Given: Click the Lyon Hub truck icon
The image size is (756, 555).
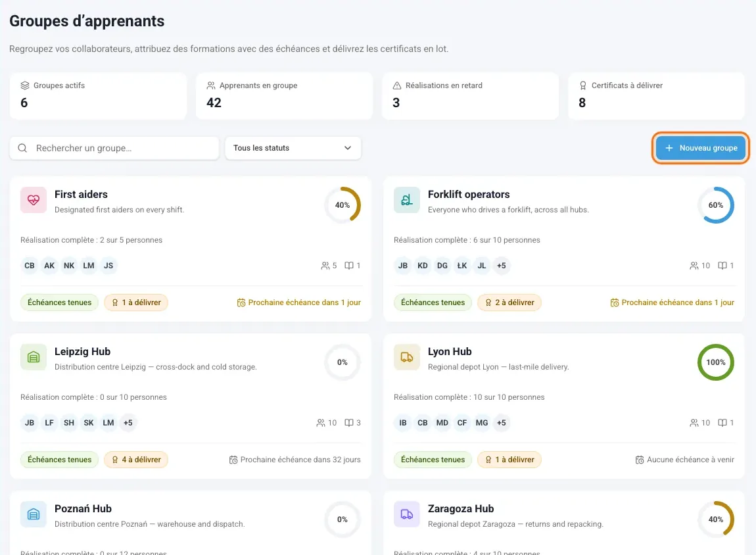Looking at the screenshot, I should point(407,357).
